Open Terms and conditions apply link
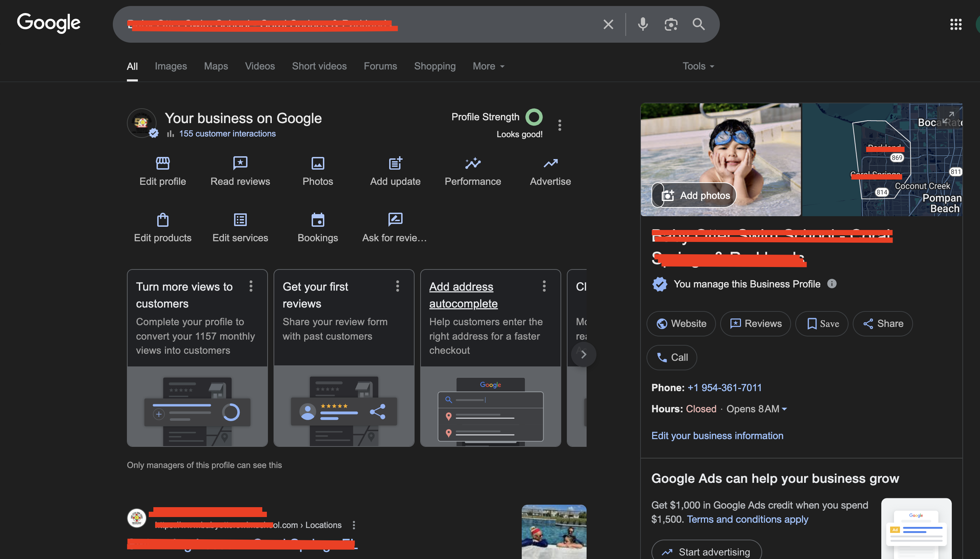The height and width of the screenshot is (559, 980). point(747,519)
